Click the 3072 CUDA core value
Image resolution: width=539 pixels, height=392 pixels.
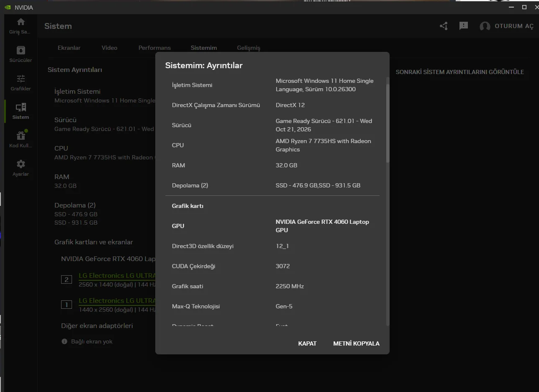[x=282, y=266]
